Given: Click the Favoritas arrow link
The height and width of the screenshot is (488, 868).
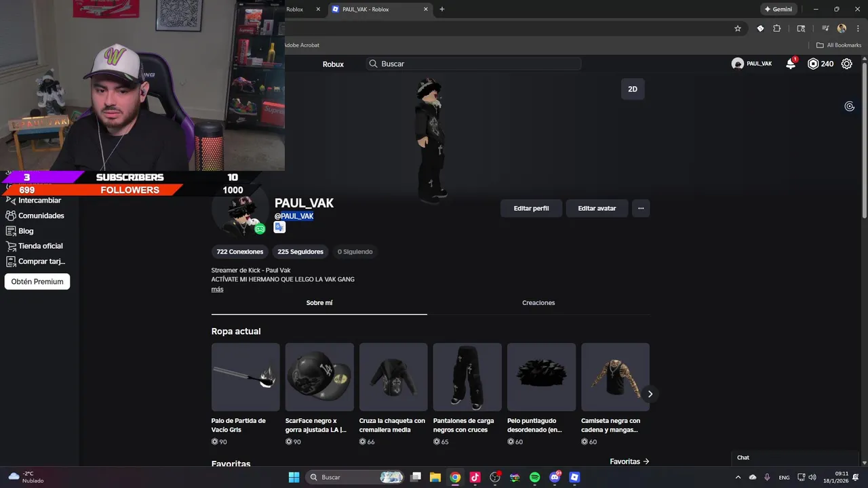Looking at the screenshot, I should point(629,462).
